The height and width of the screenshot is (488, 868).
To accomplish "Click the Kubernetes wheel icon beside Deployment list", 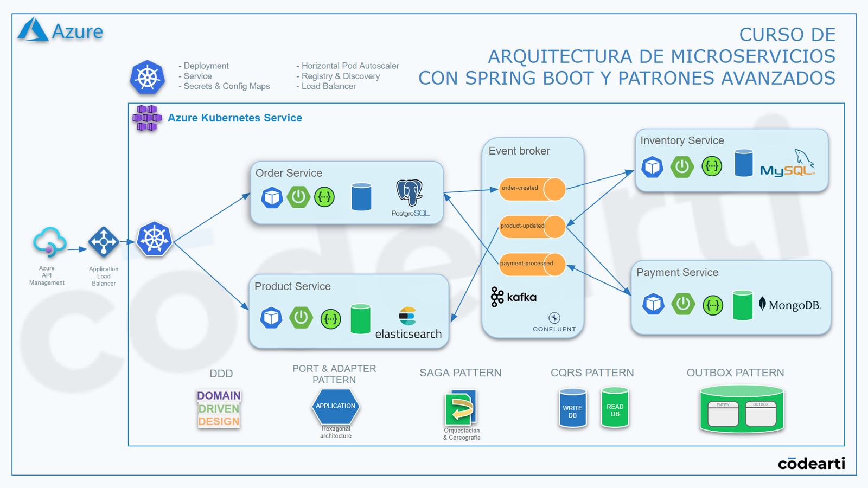I will pos(147,77).
